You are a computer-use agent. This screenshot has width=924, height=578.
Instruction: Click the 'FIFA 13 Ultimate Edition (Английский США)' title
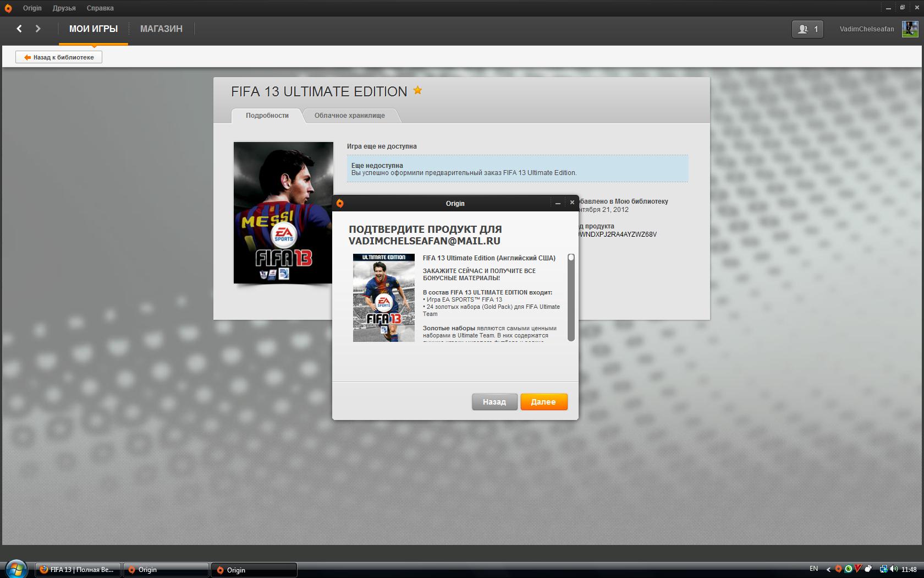coord(489,258)
